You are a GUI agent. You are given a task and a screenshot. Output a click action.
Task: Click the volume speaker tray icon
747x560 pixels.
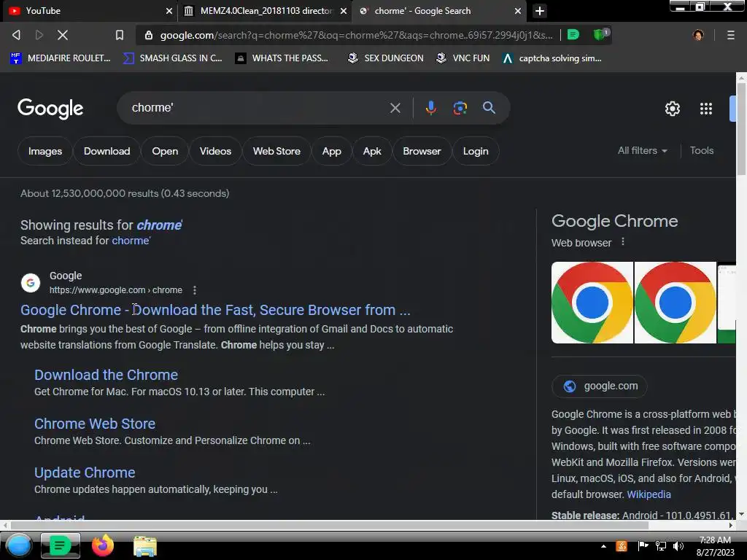tap(678, 546)
